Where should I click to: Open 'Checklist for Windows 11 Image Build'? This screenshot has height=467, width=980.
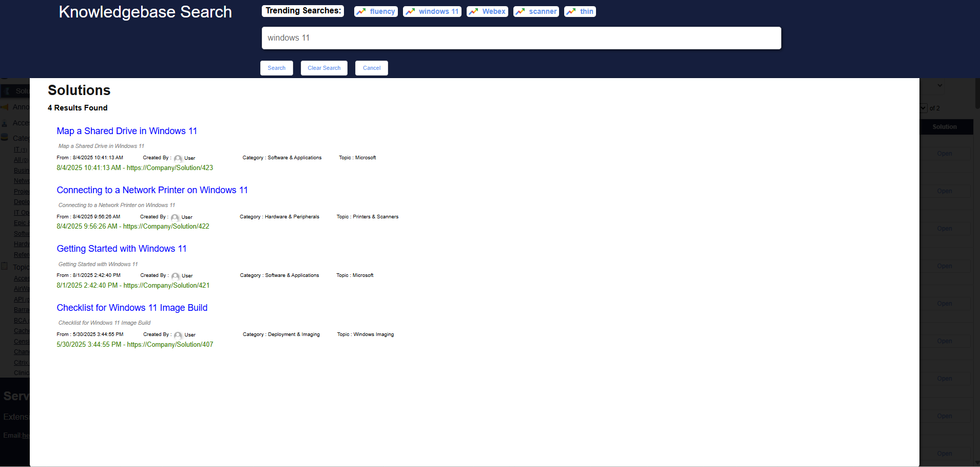132,308
